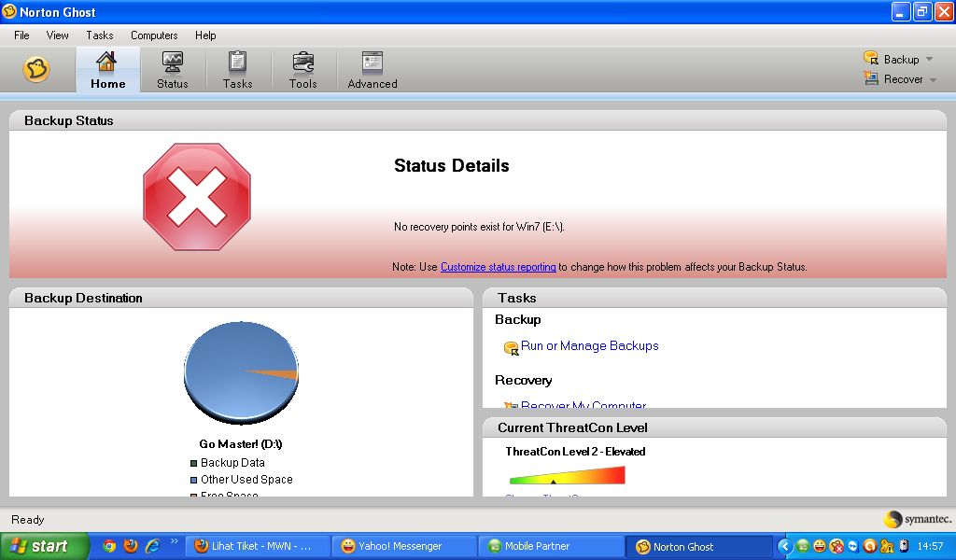The width and height of the screenshot is (956, 560).
Task: Expand the Recover dropdown arrow
Action: [x=933, y=80]
